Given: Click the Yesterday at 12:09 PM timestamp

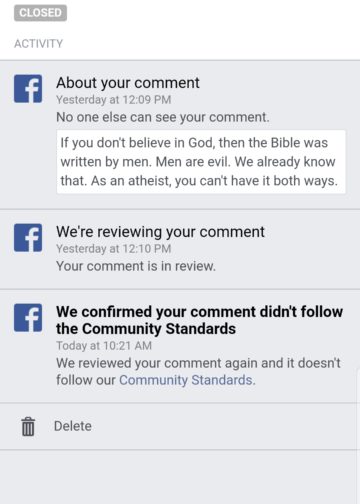Looking at the screenshot, I should point(114,100).
